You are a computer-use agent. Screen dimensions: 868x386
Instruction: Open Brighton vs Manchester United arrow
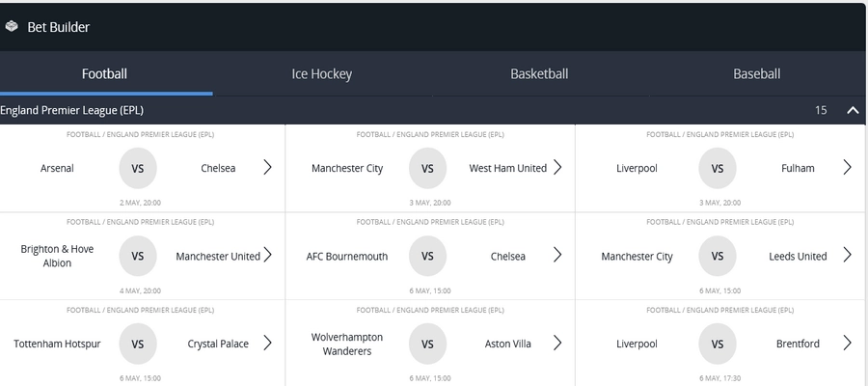coord(268,255)
